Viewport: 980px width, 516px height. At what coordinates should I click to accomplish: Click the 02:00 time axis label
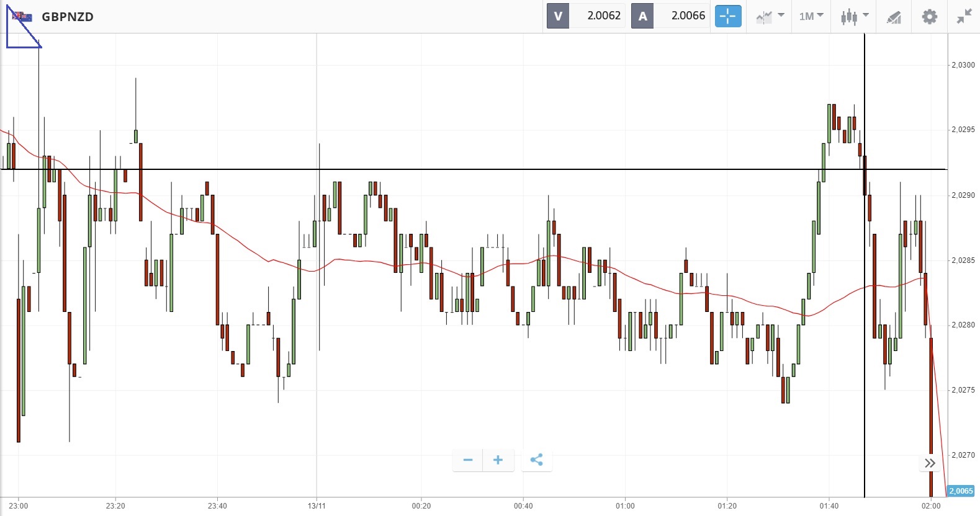pyautogui.click(x=931, y=506)
